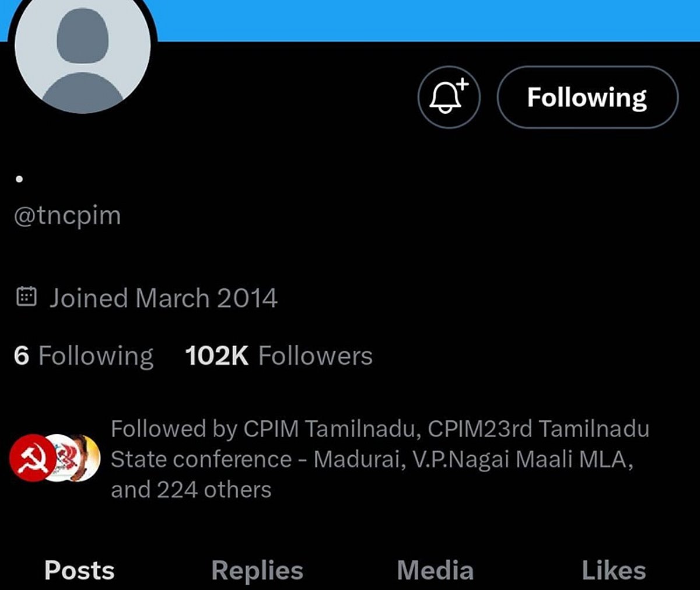Viewport: 700px width, 590px height.
Task: Go to the Likes tab
Action: (x=614, y=570)
